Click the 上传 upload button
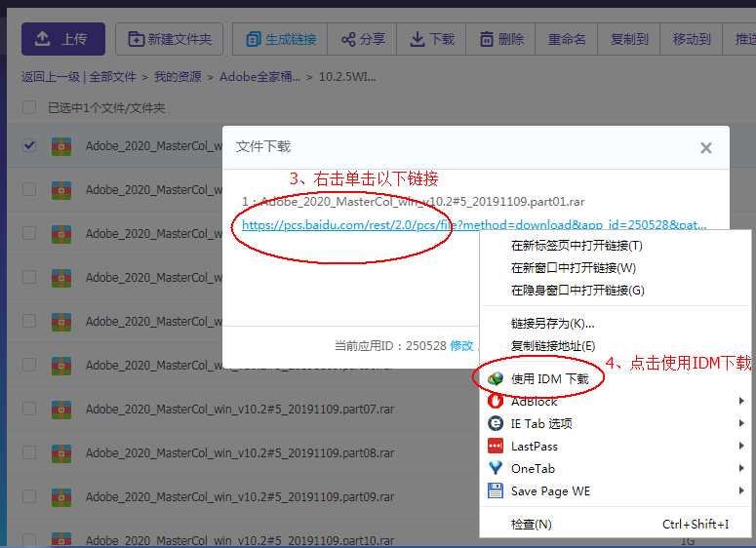 63,39
